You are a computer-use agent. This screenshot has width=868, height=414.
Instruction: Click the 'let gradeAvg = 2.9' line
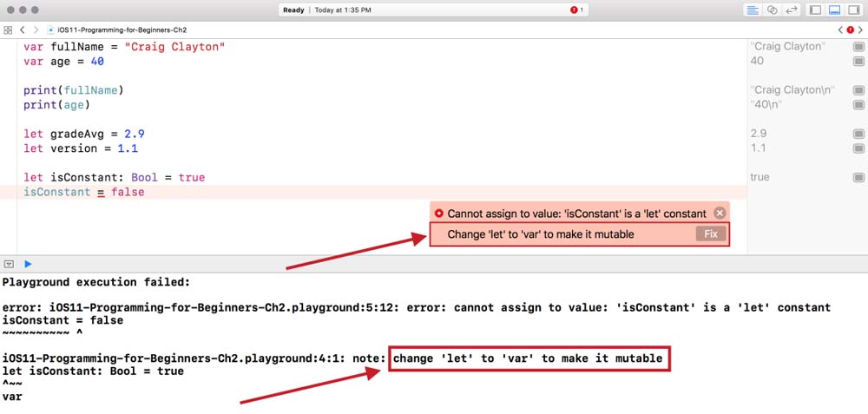(84, 134)
